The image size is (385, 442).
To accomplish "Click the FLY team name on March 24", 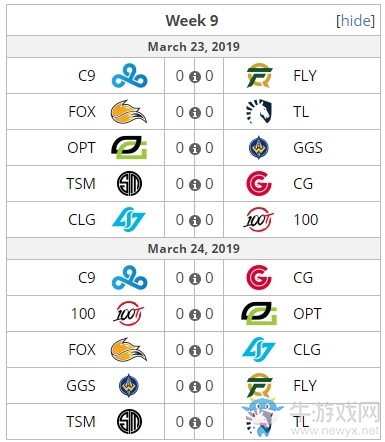I will (305, 386).
